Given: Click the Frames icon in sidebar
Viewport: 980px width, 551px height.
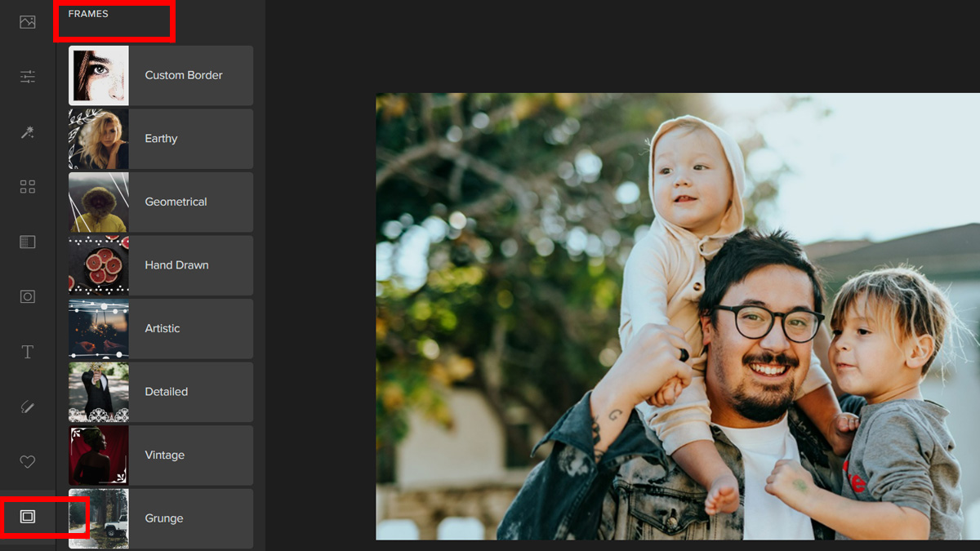Looking at the screenshot, I should [x=28, y=517].
